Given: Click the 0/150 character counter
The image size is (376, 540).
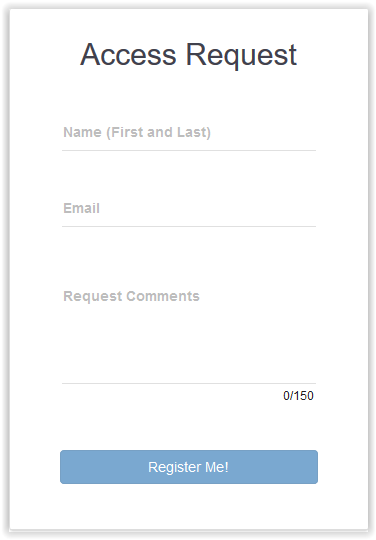Looking at the screenshot, I should [x=298, y=396].
